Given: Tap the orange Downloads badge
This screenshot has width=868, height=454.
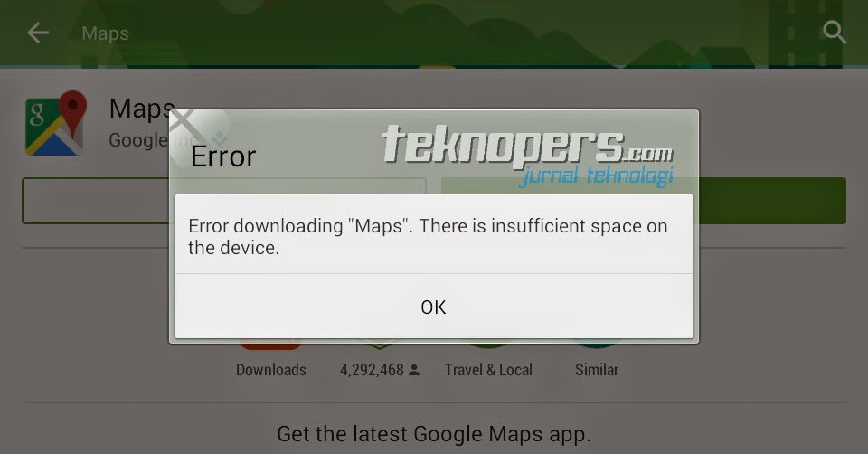Looking at the screenshot, I should 270,345.
